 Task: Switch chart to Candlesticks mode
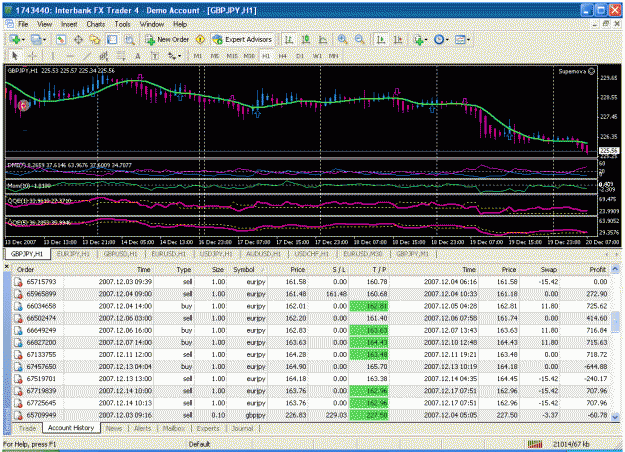pyautogui.click(x=306, y=39)
